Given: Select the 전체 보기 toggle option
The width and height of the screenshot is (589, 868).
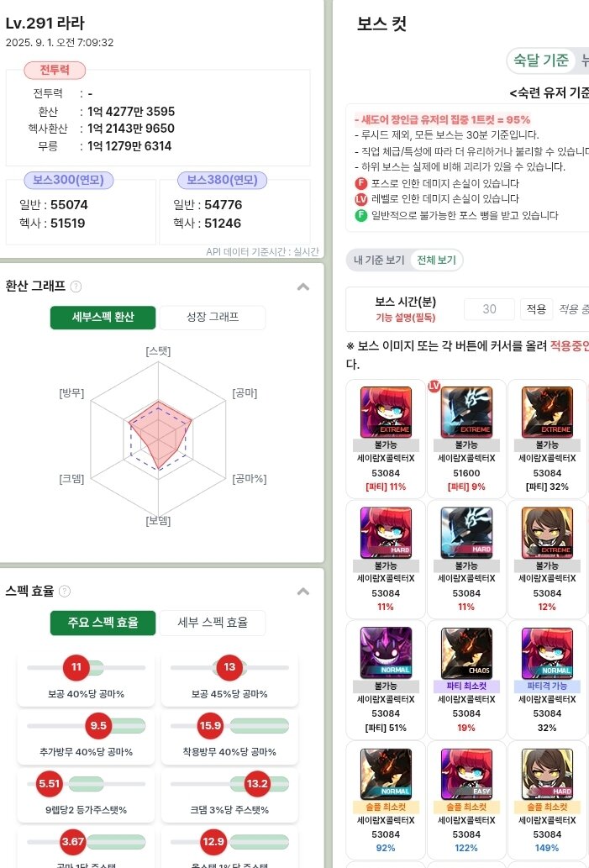Looking at the screenshot, I should pos(436,260).
